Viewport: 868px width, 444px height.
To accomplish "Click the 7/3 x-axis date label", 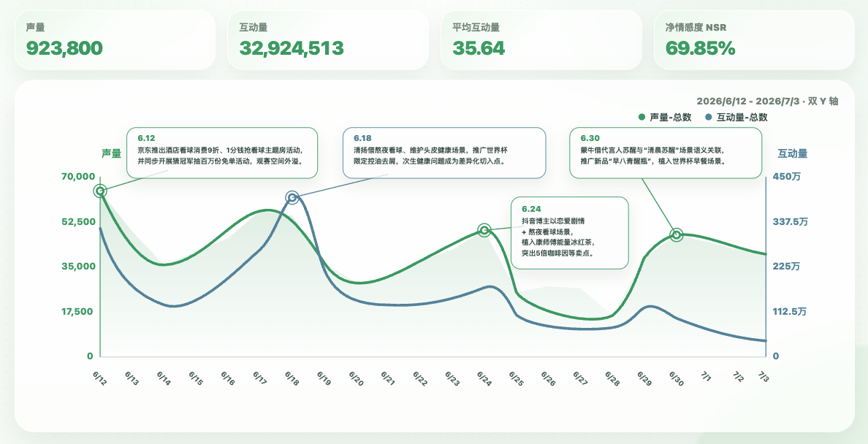I will pyautogui.click(x=764, y=377).
